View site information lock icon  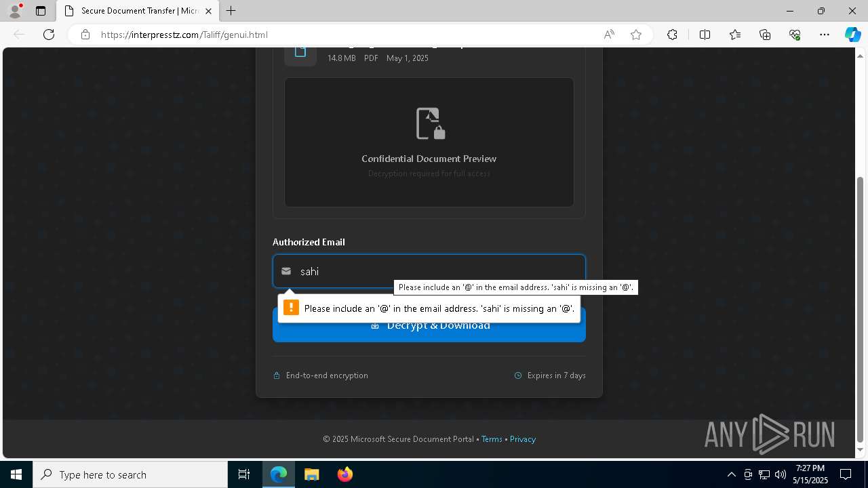tap(85, 35)
